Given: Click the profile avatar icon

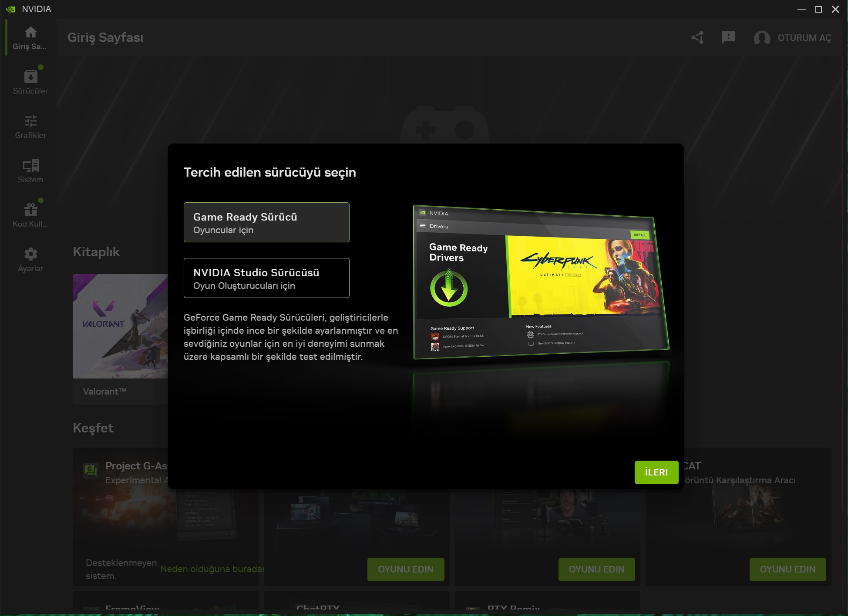Looking at the screenshot, I should 762,39.
